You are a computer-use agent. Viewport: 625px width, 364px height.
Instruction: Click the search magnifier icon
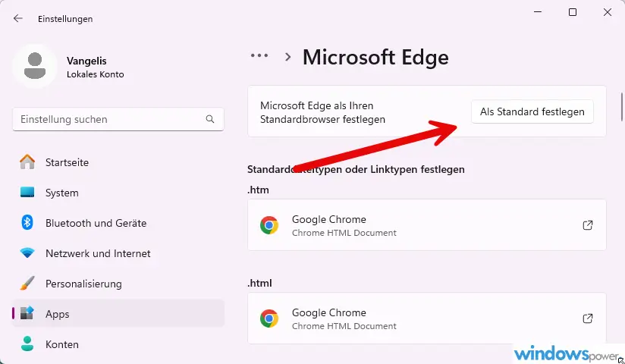tap(210, 119)
